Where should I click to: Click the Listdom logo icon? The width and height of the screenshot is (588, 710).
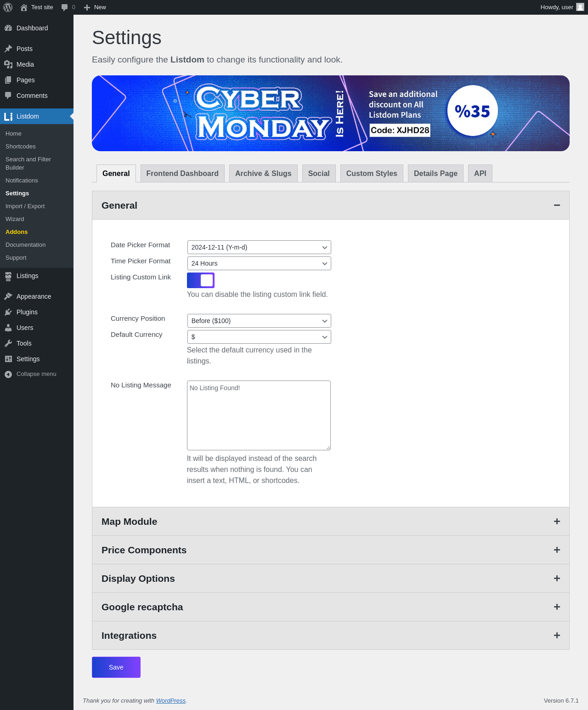(8, 116)
